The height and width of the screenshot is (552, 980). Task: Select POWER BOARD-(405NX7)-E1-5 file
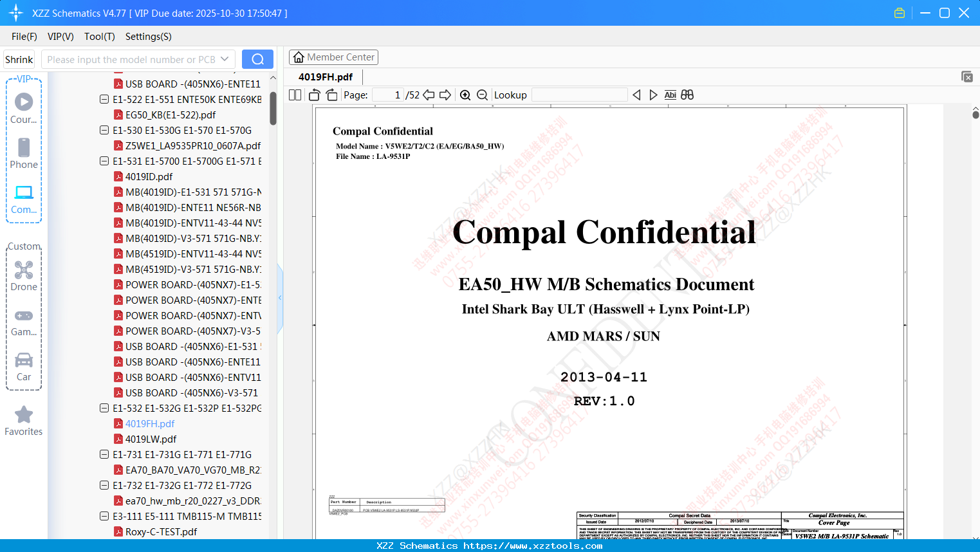pos(188,284)
